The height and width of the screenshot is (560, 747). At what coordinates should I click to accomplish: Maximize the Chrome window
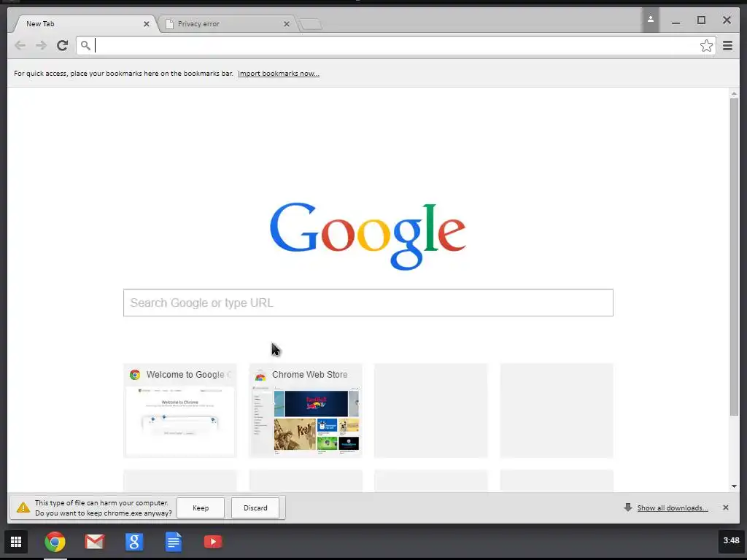pyautogui.click(x=701, y=20)
